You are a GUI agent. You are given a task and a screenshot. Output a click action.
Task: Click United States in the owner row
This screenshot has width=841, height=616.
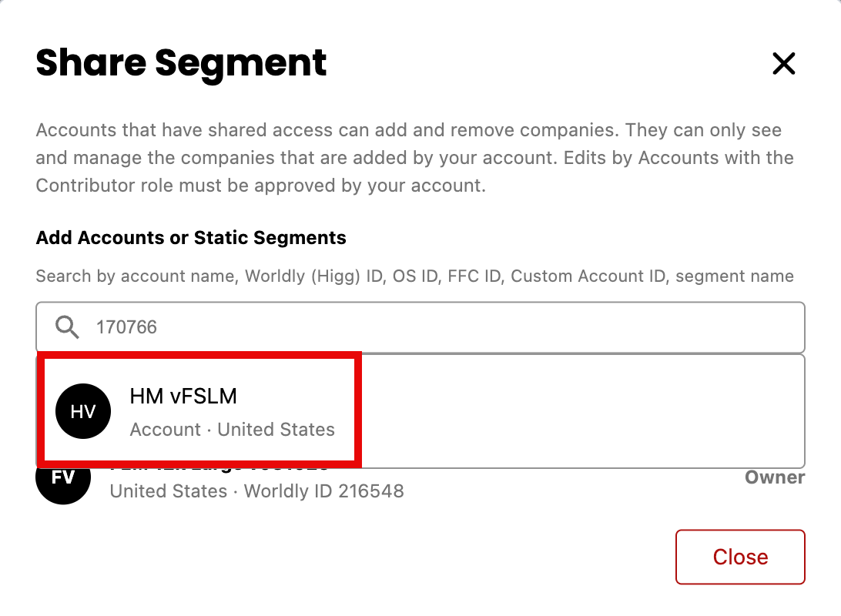point(169,491)
